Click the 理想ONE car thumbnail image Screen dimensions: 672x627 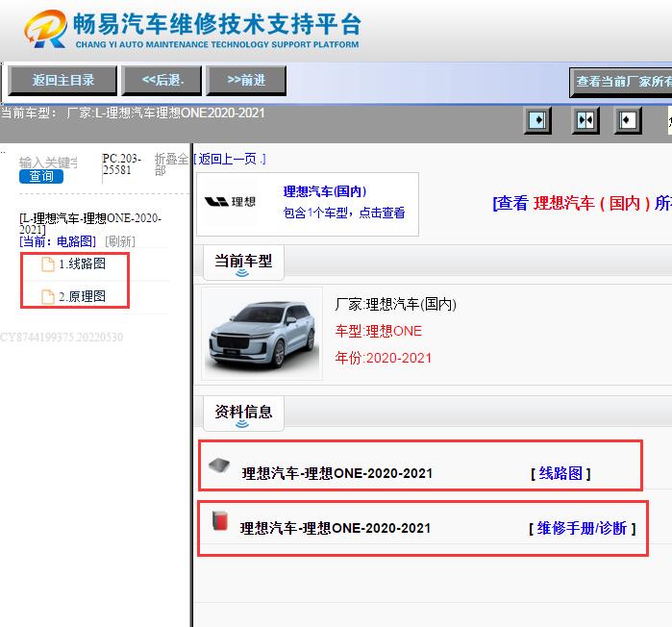[x=261, y=334]
